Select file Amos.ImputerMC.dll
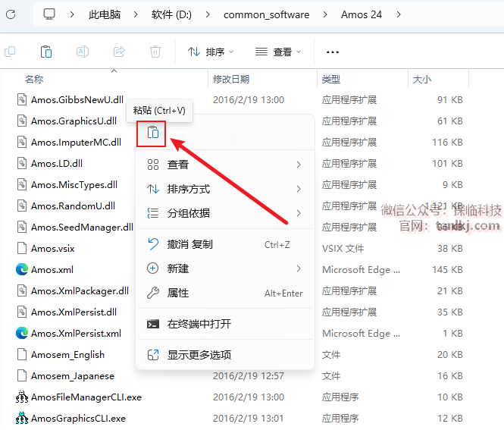Screen dimensions: 504x430 click(77, 142)
